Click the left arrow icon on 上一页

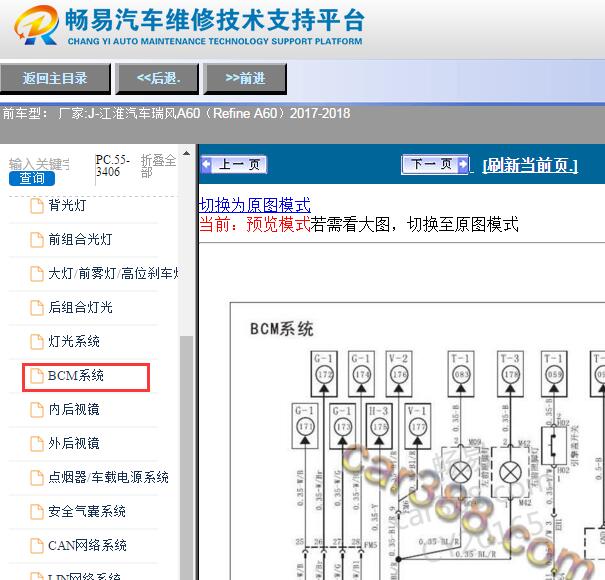pos(207,164)
